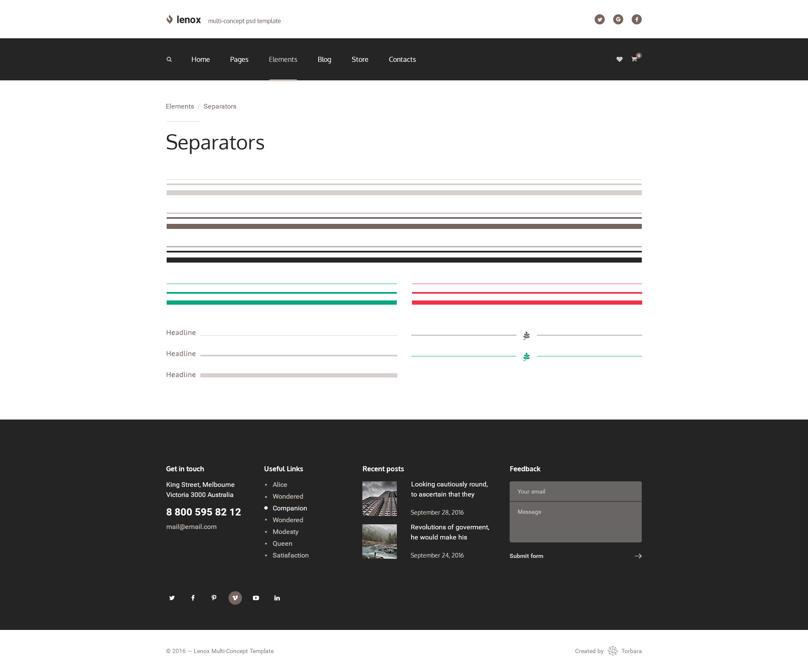Viewport: 808px width, 672px height.
Task: Click the header Facebook icon
Action: click(636, 19)
